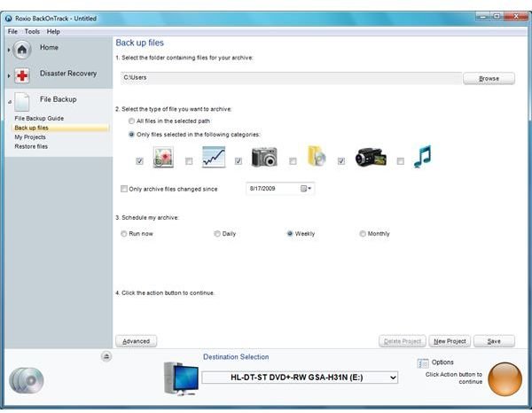
Task: Click the orange Action button
Action: [505, 379]
